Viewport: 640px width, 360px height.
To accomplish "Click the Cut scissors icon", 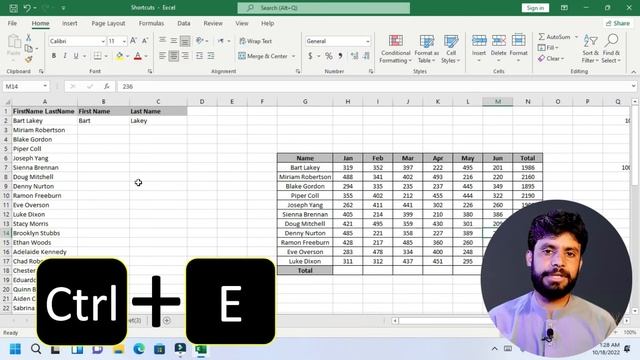I will click(x=29, y=38).
